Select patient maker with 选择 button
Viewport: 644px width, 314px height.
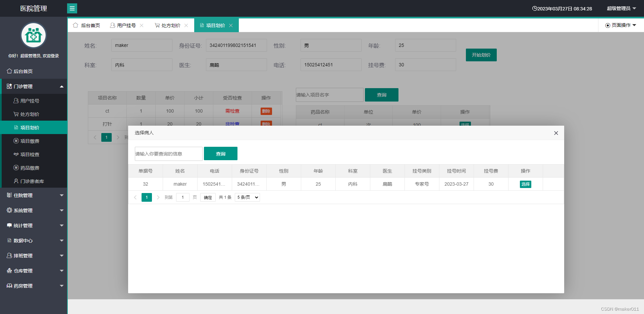(526, 184)
